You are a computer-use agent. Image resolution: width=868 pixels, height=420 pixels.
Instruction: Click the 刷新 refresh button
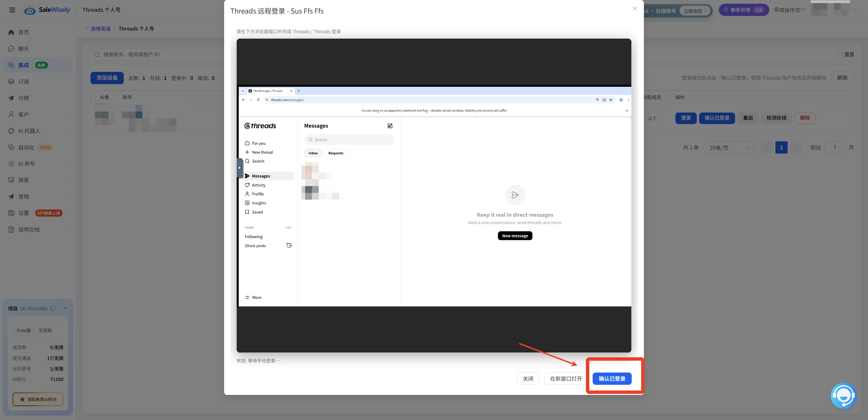842,78
